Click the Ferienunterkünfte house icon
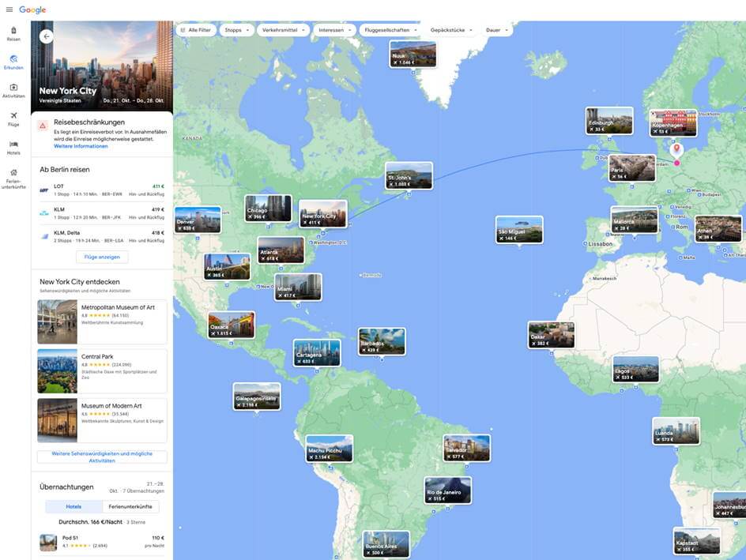 [13, 173]
